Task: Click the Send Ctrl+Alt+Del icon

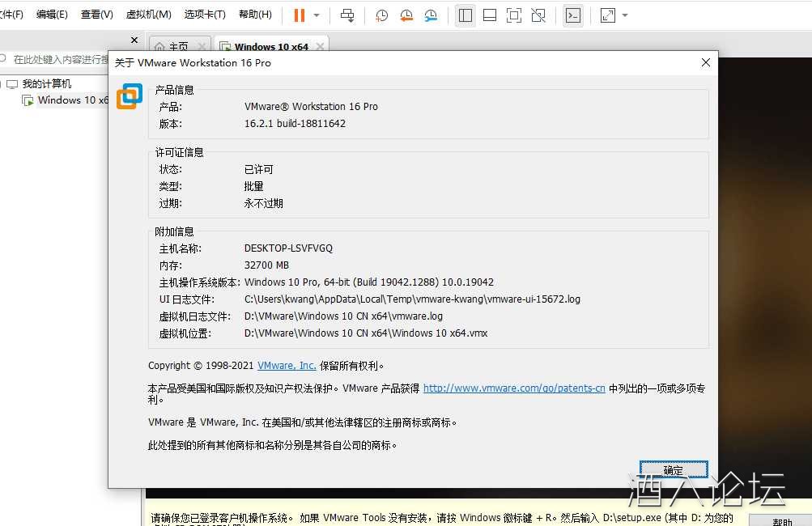Action: (347, 15)
